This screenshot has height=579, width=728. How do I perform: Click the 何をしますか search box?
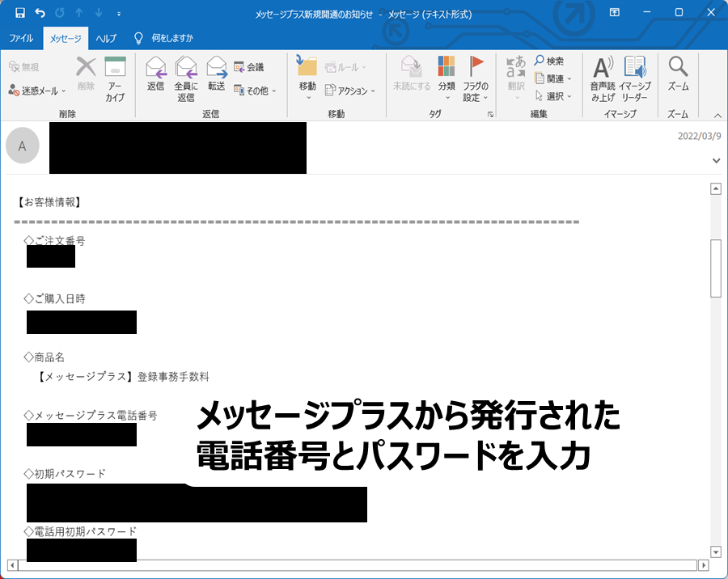click(x=171, y=38)
